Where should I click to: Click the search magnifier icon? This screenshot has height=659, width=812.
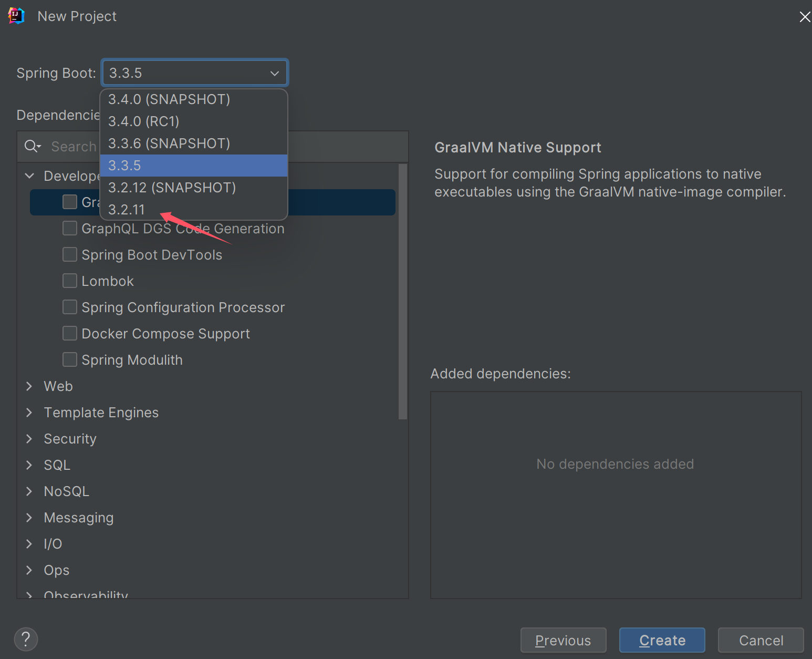(x=32, y=146)
